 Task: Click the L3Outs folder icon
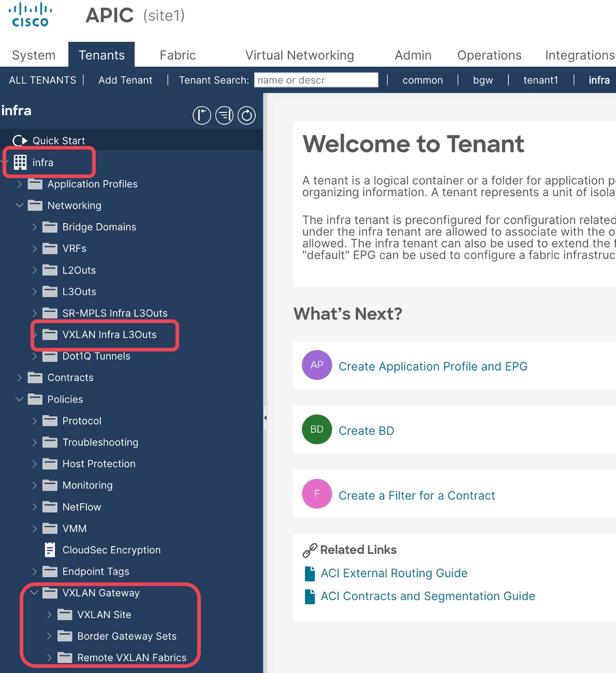[x=50, y=291]
